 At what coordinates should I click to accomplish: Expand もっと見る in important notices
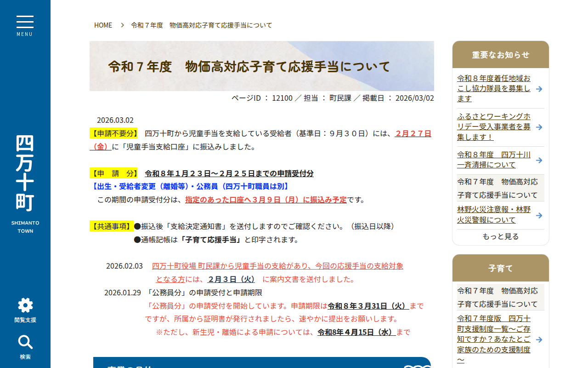coord(500,236)
